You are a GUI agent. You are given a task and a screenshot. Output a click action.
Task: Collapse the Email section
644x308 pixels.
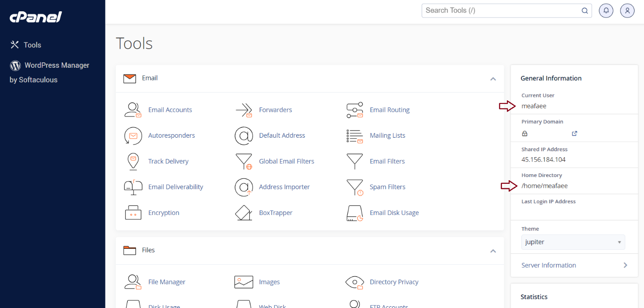click(493, 79)
